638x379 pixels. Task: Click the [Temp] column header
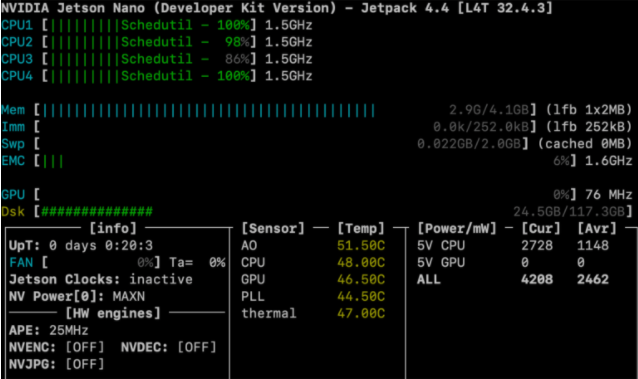point(361,228)
